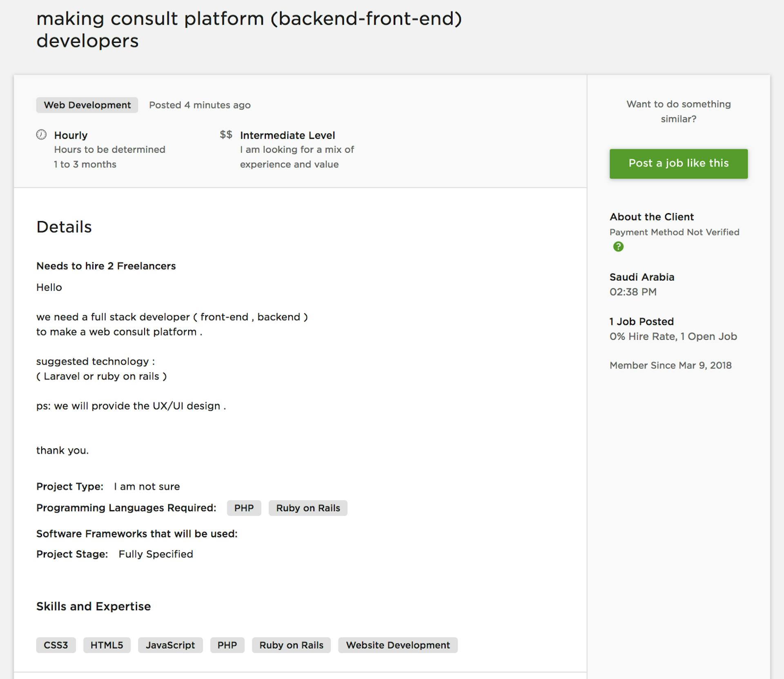Screen dimensions: 784x679
Task: Click the Payment Method Not Verified text
Action: click(674, 232)
